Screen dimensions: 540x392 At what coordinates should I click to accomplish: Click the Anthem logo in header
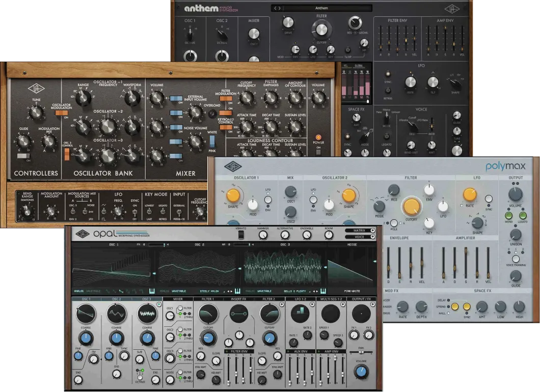pos(200,8)
